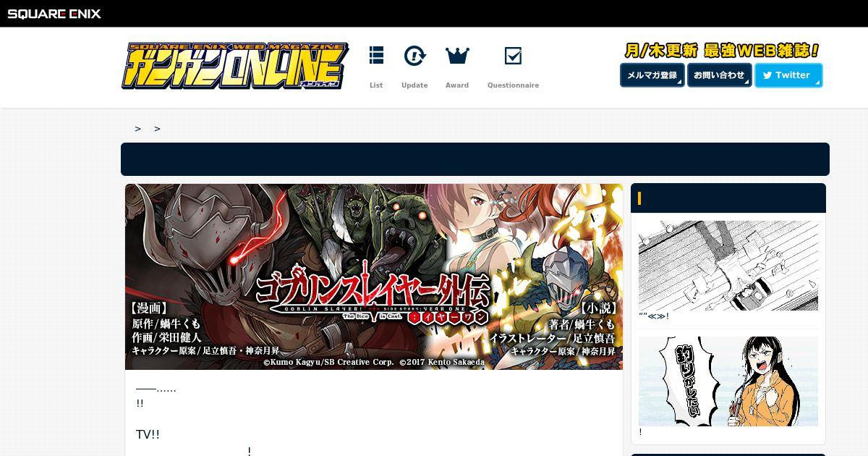Open the 釣りがしたい manga thumbnail

tap(728, 381)
